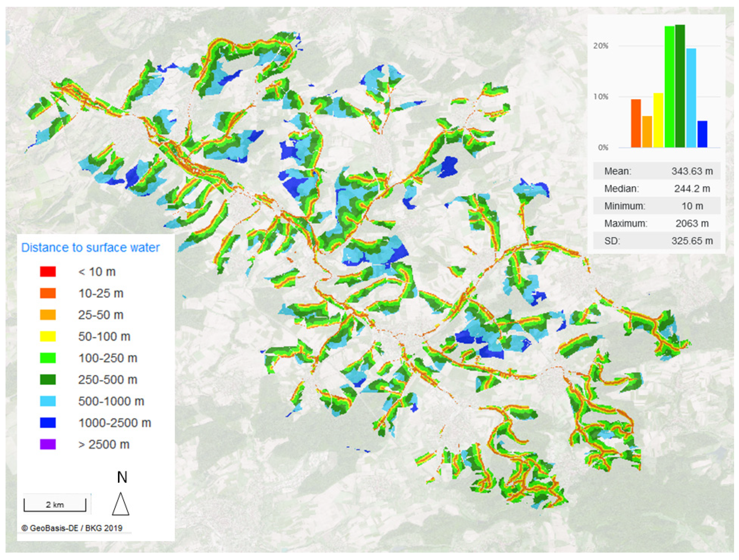The width and height of the screenshot is (739, 560).
Task: Click the dark orange 10-25 m legend swatch
Action: pos(48,293)
